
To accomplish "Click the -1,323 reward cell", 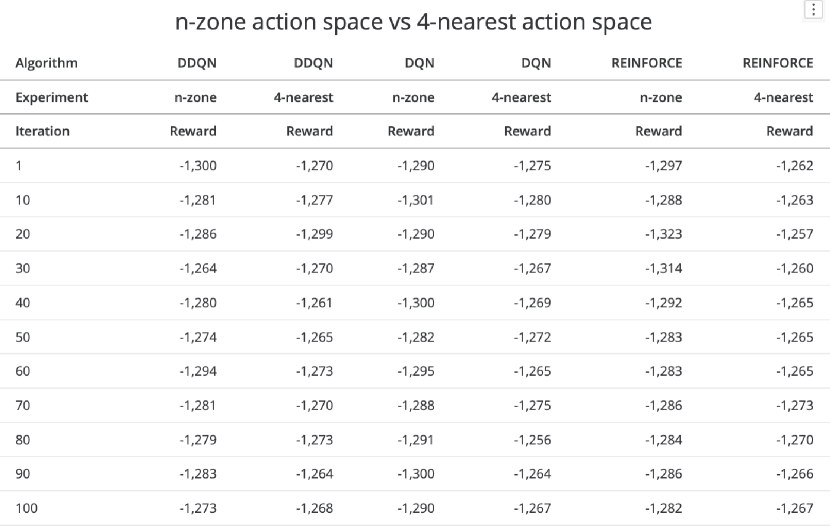I will (x=663, y=234).
